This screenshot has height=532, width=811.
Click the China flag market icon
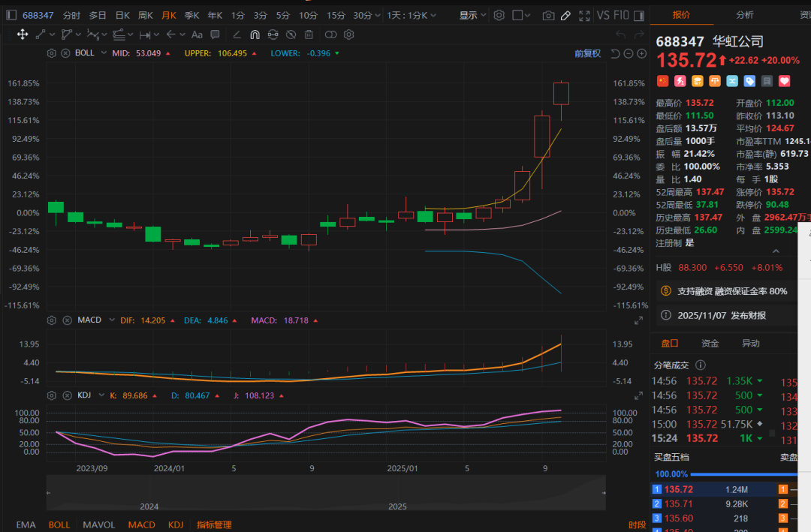click(x=662, y=81)
